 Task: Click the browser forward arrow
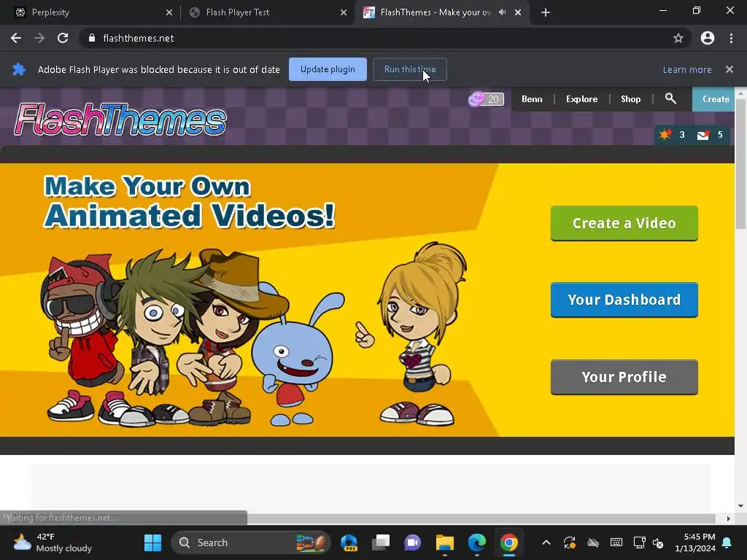[x=39, y=38]
